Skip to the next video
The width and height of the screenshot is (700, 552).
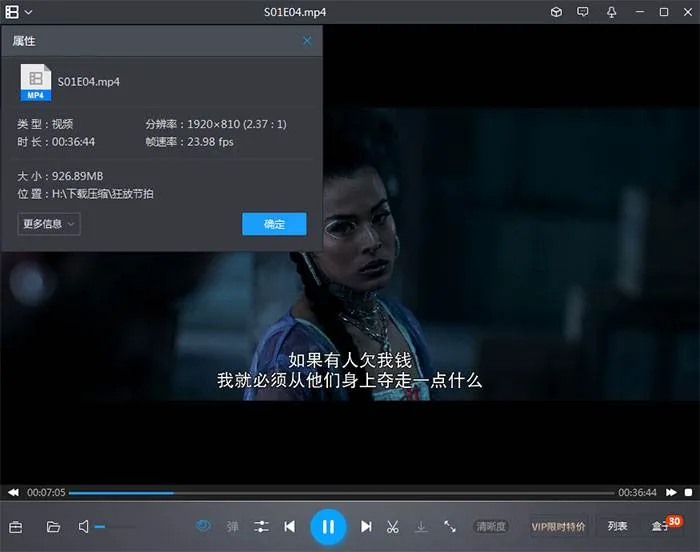pos(366,527)
